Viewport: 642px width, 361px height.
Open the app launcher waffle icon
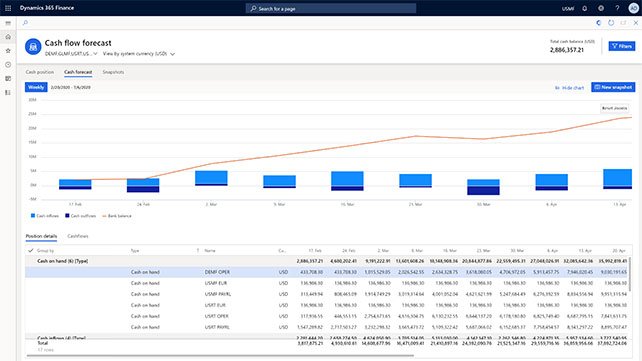(8, 8)
